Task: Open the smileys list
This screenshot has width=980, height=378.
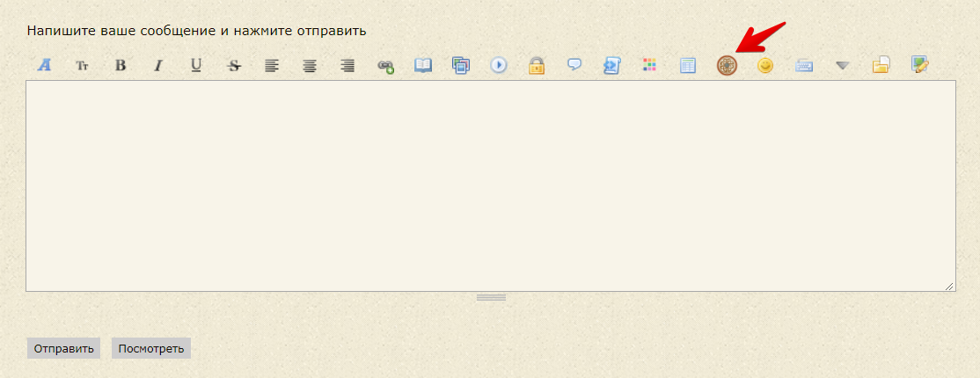Action: click(x=765, y=65)
